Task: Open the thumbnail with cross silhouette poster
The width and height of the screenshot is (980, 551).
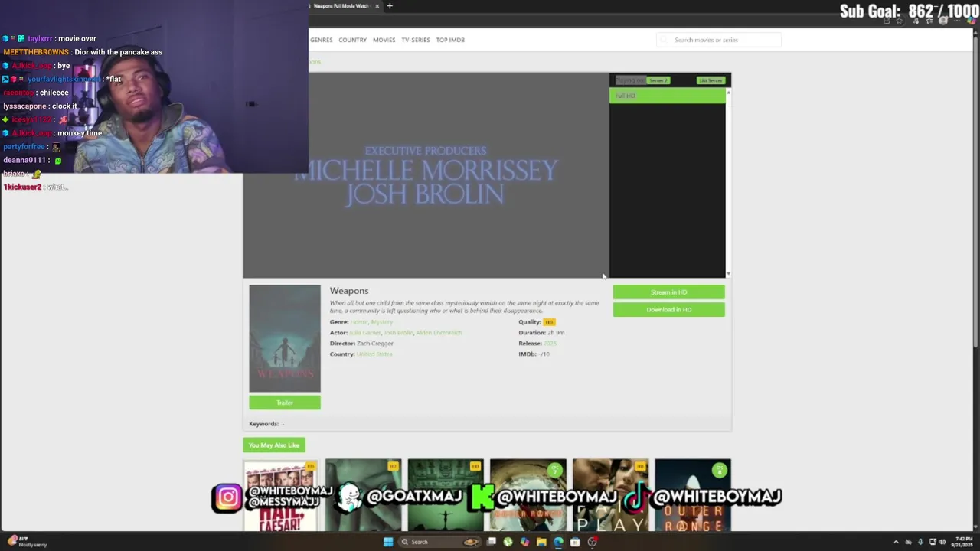Action: [446, 495]
